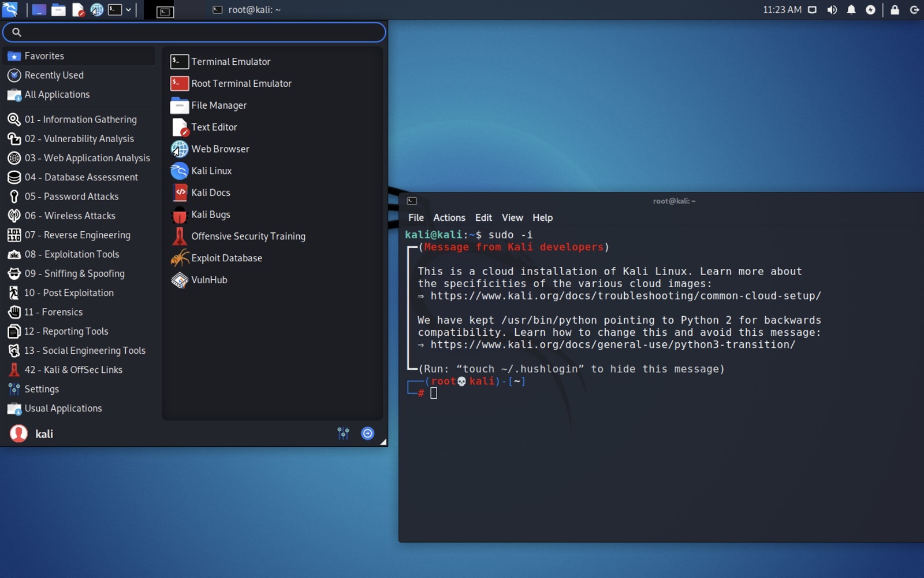This screenshot has width=924, height=578.
Task: Select 04 - Database Assessment category
Action: pos(79,177)
